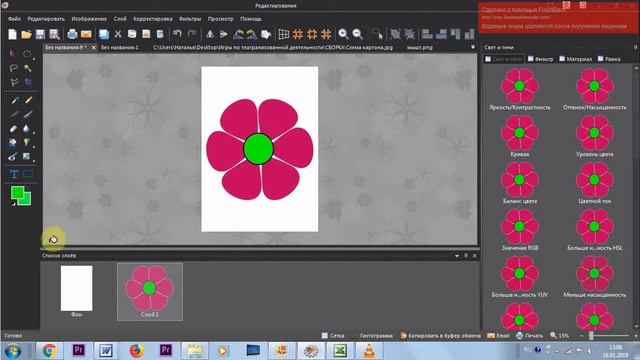640x360 pixels.
Task: Apply the Уровень цвета effect
Action: [x=595, y=136]
